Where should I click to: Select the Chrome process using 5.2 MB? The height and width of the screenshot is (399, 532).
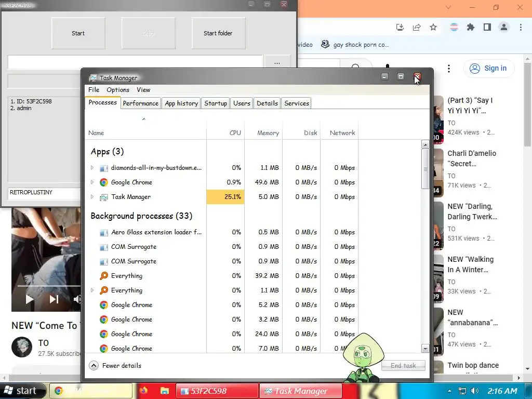coord(221,305)
